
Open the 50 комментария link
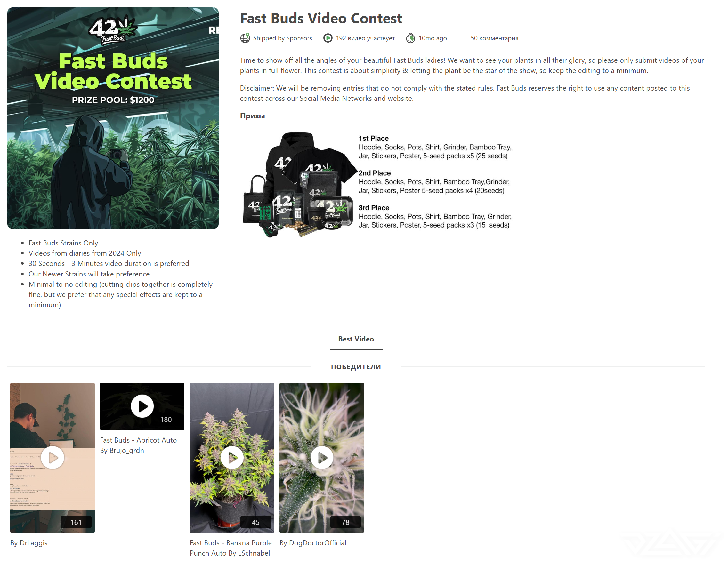pos(494,38)
